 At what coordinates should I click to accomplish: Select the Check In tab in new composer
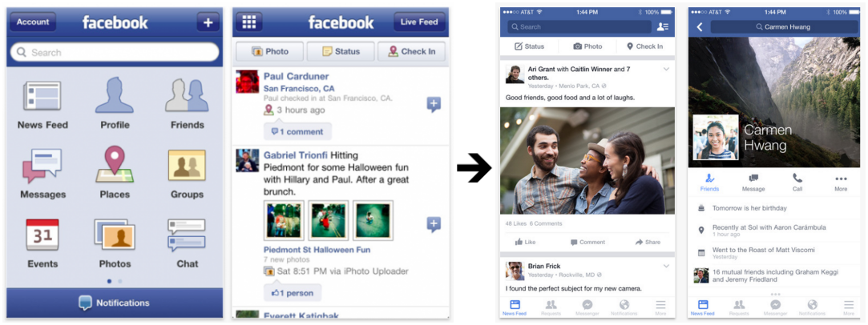point(645,46)
